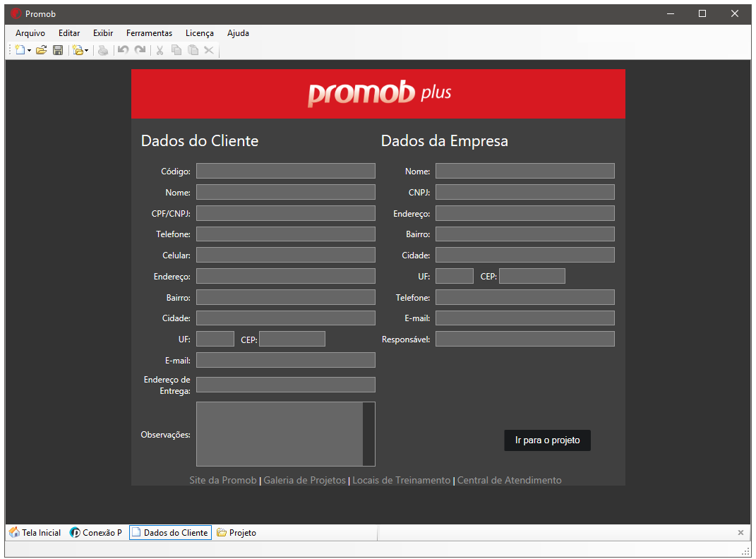Click the Cut scissors icon
Image resolution: width=756 pixels, height=559 pixels.
tap(160, 49)
